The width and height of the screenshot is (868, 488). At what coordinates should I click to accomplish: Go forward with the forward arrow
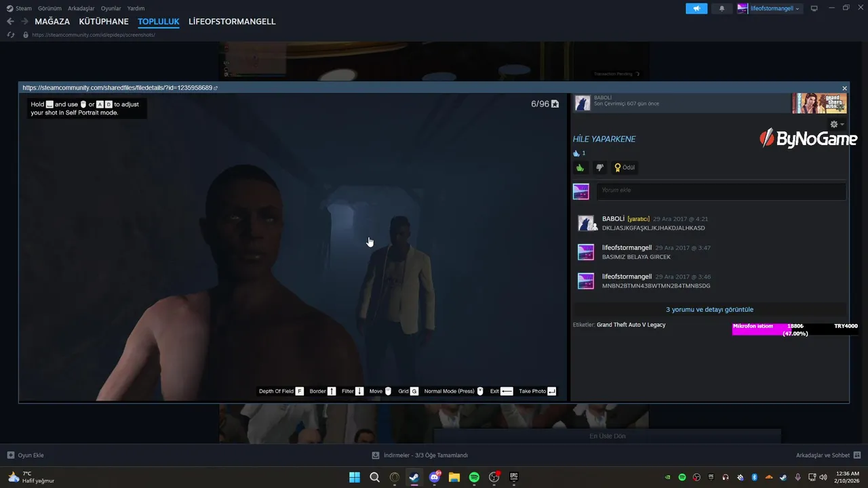(24, 22)
